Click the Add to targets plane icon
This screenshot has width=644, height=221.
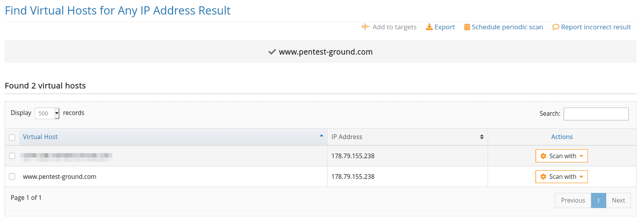coord(366,27)
